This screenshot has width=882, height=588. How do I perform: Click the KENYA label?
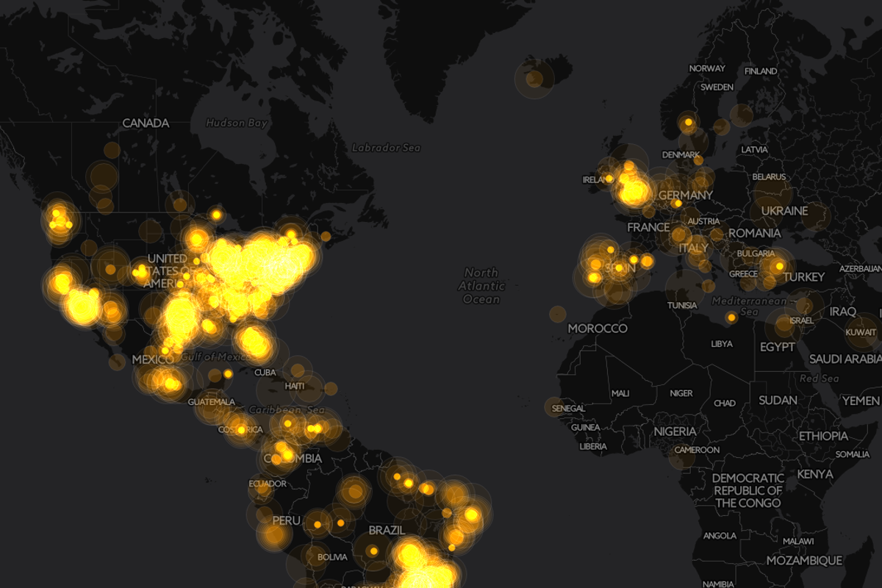[815, 474]
